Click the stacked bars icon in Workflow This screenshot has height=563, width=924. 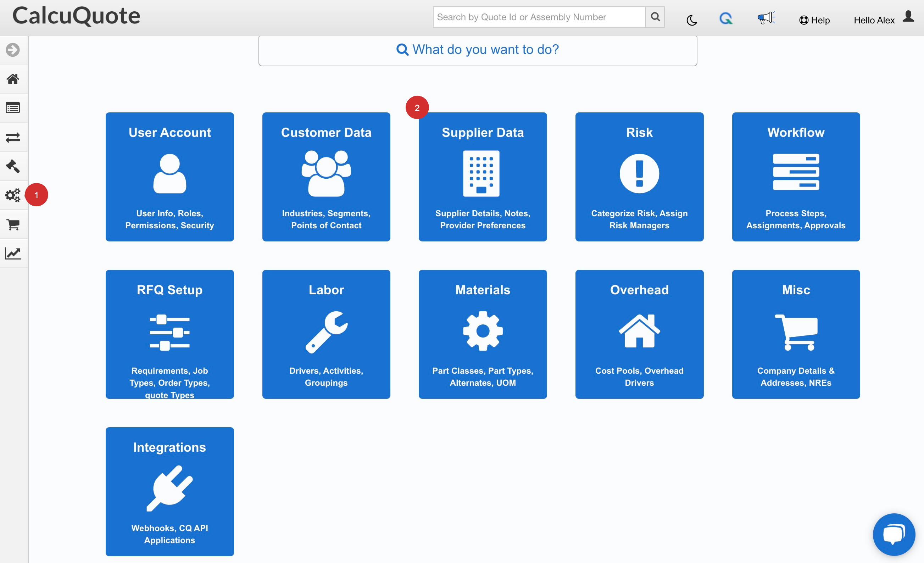click(796, 172)
